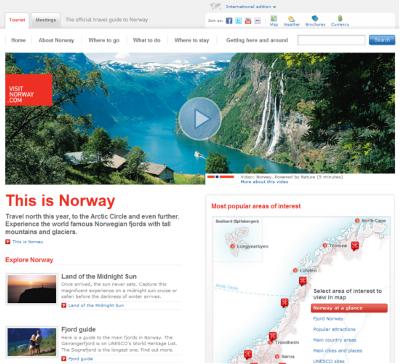Viewport: 400px width, 364px height.
Task: Click the blue Search button
Action: pyautogui.click(x=382, y=40)
